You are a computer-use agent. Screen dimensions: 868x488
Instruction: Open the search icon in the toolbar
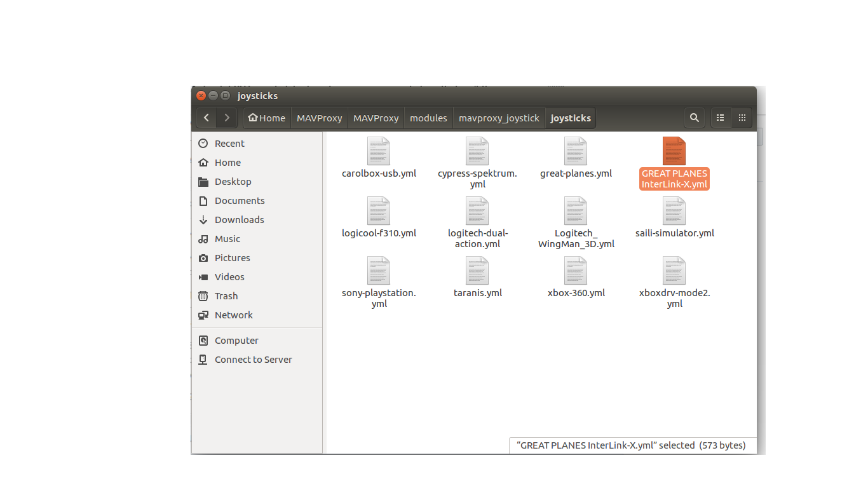(x=694, y=118)
